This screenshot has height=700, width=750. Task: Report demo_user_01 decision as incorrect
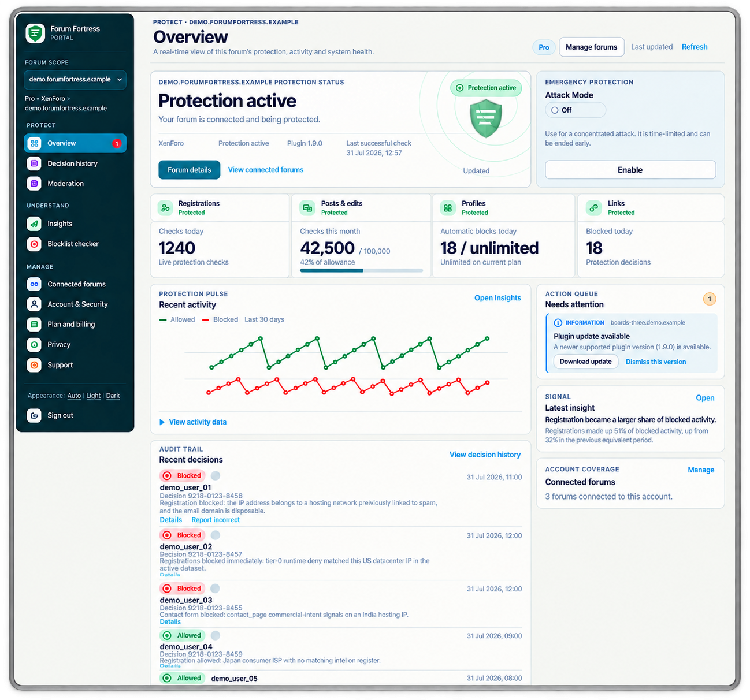[216, 520]
